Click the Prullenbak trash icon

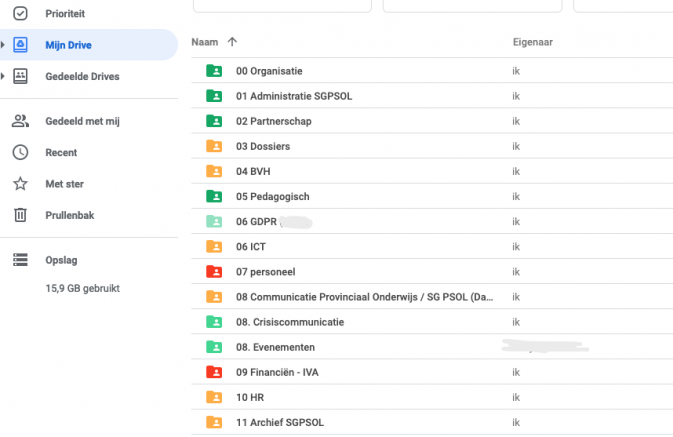[20, 215]
